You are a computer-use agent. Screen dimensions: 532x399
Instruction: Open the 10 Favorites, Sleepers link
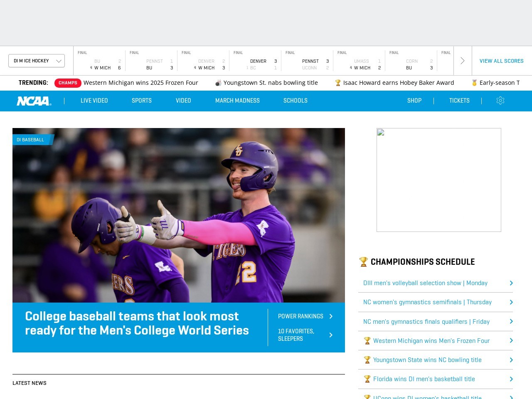point(296,335)
